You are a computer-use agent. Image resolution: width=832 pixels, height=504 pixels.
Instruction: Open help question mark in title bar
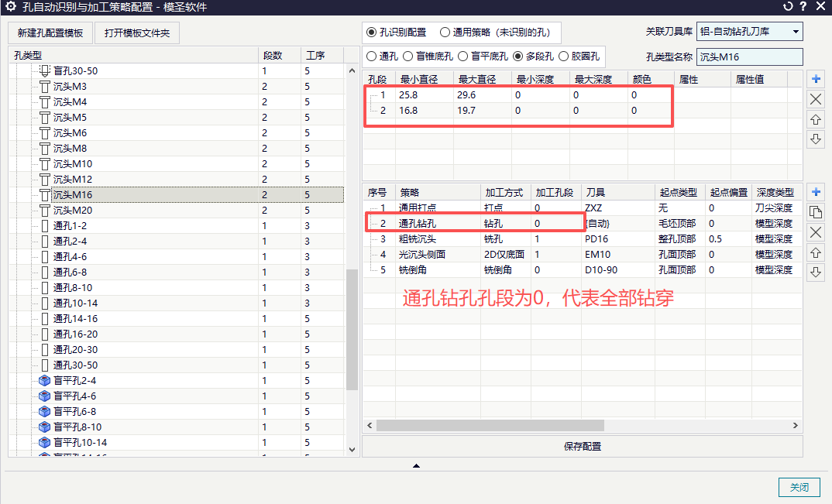[803, 6]
